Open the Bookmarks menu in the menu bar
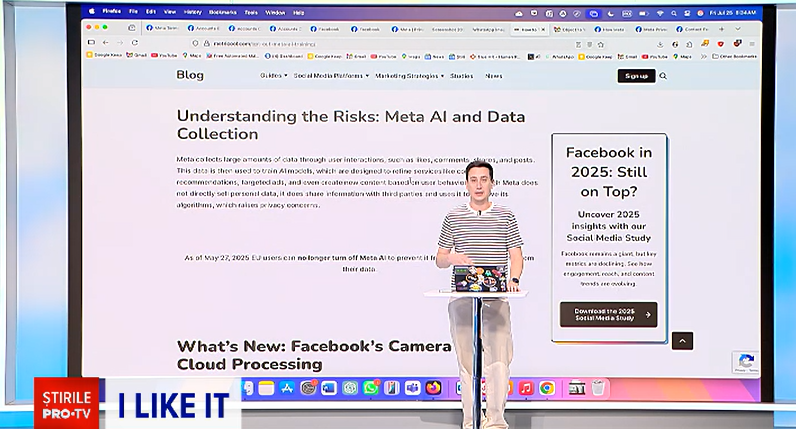 [222, 12]
